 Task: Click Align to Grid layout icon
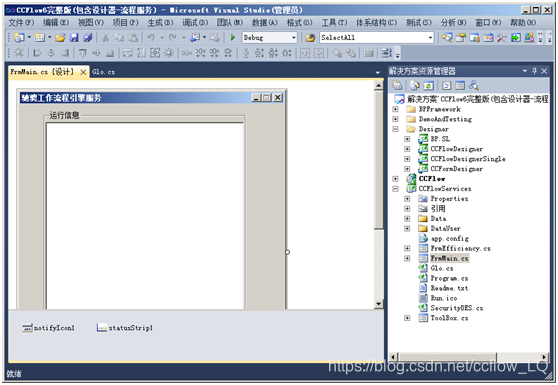(x=19, y=53)
